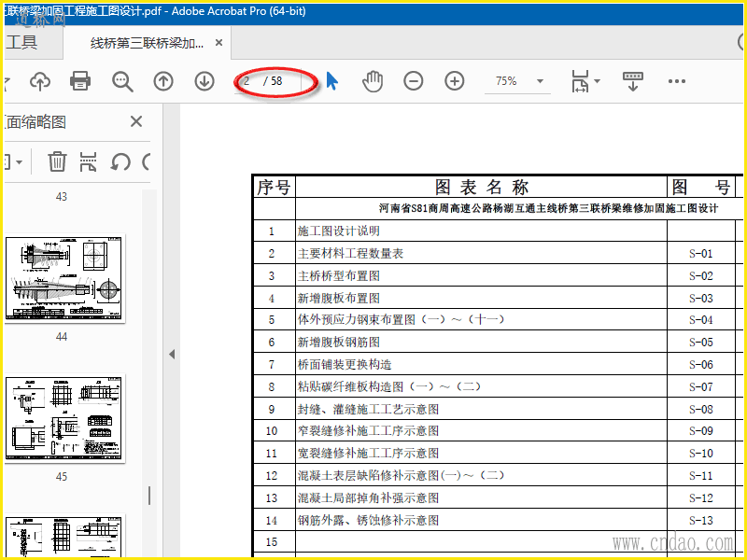The height and width of the screenshot is (560, 747).
Task: Click the 序号 column header
Action: (x=274, y=188)
